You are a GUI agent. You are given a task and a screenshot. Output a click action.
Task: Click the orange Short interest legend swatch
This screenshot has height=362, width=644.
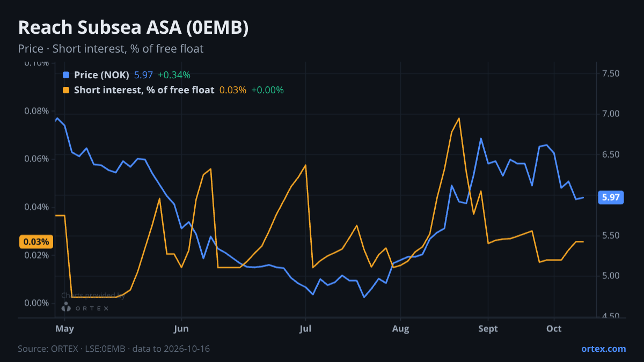click(x=66, y=90)
